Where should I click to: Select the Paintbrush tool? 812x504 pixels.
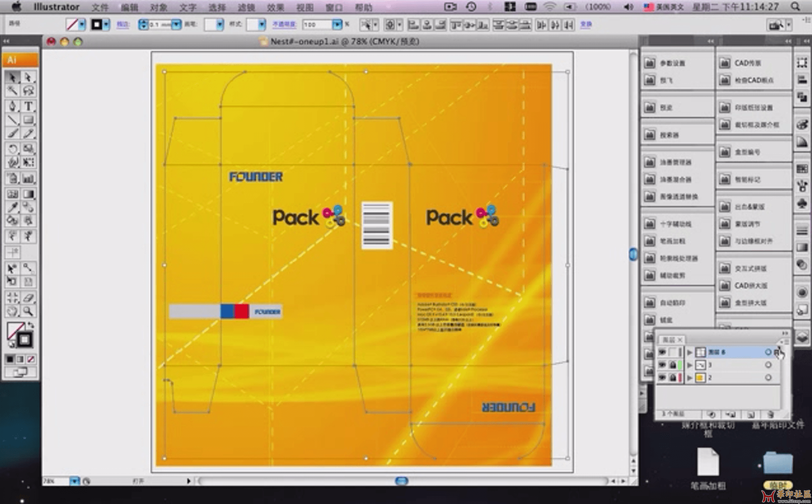pyautogui.click(x=12, y=133)
